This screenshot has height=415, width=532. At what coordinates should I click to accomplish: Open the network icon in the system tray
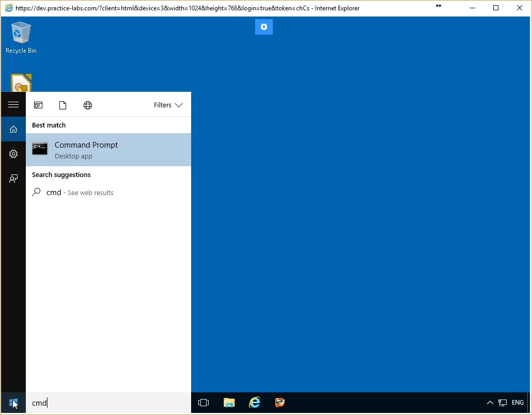(503, 403)
